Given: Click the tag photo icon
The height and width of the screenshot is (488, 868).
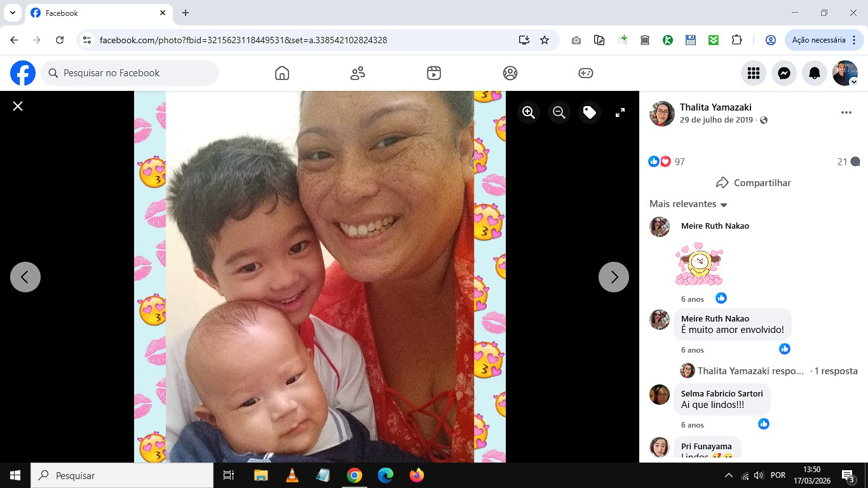Looking at the screenshot, I should pos(590,112).
